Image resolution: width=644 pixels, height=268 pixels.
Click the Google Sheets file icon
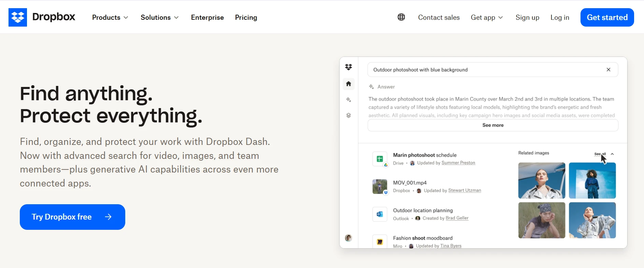click(x=380, y=159)
